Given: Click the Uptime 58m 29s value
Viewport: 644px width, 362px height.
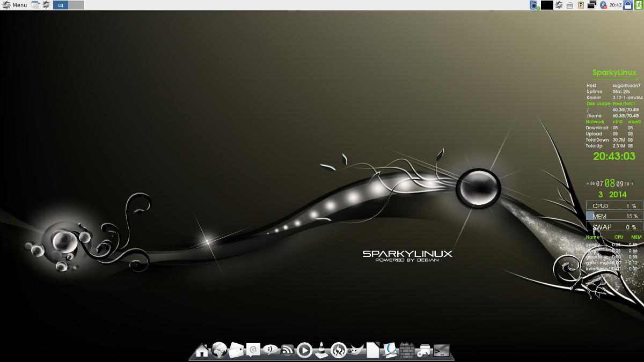Looking at the screenshot, I should coord(621,92).
